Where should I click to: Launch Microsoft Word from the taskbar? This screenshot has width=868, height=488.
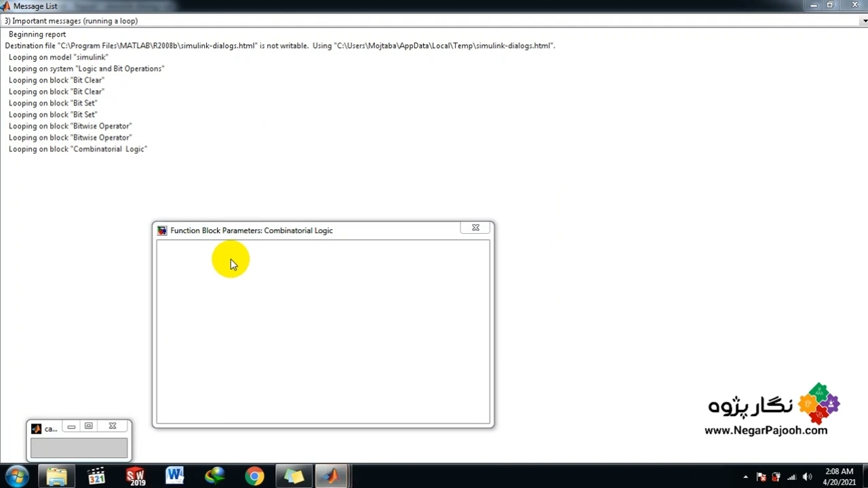(175, 476)
